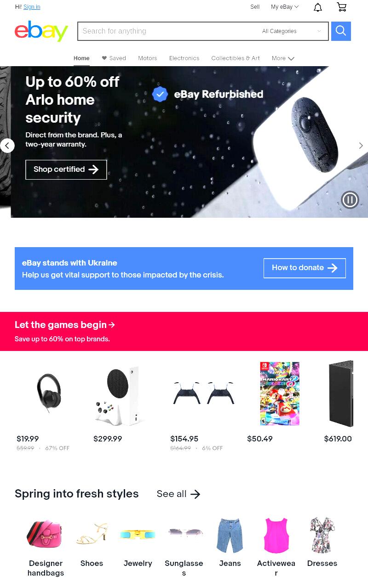Click the Shop certified button
Image resolution: width=368 pixels, height=588 pixels.
66,170
